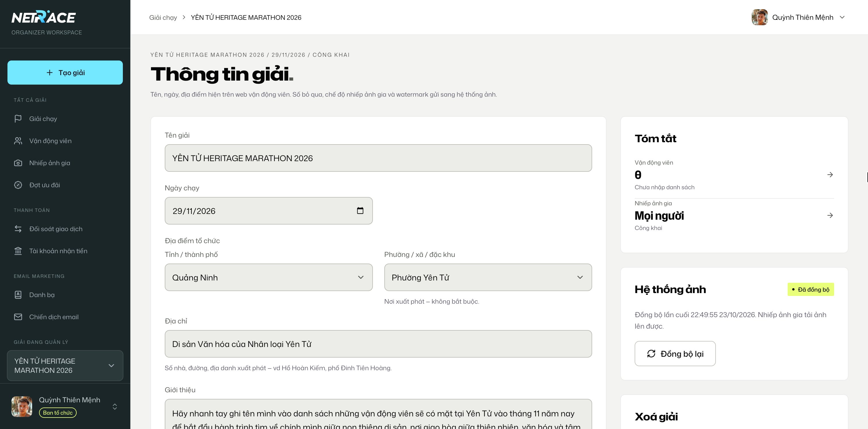Expand the profile switcher at sidebar bottom
Viewport: 868px width, 429px height.
coord(115,406)
